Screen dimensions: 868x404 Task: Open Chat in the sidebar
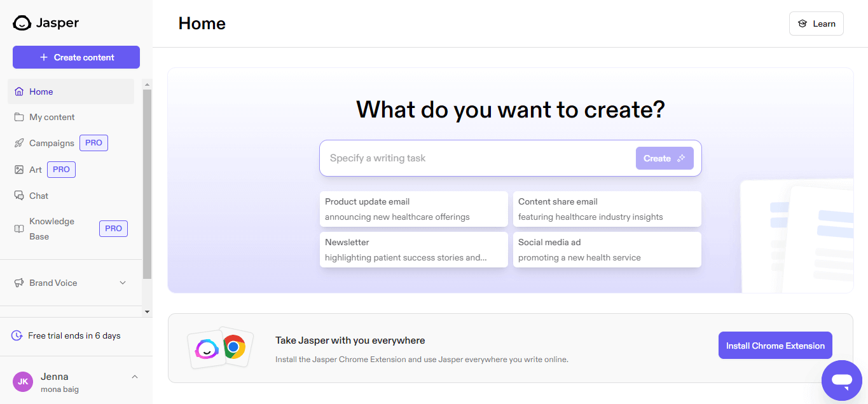tap(71, 196)
